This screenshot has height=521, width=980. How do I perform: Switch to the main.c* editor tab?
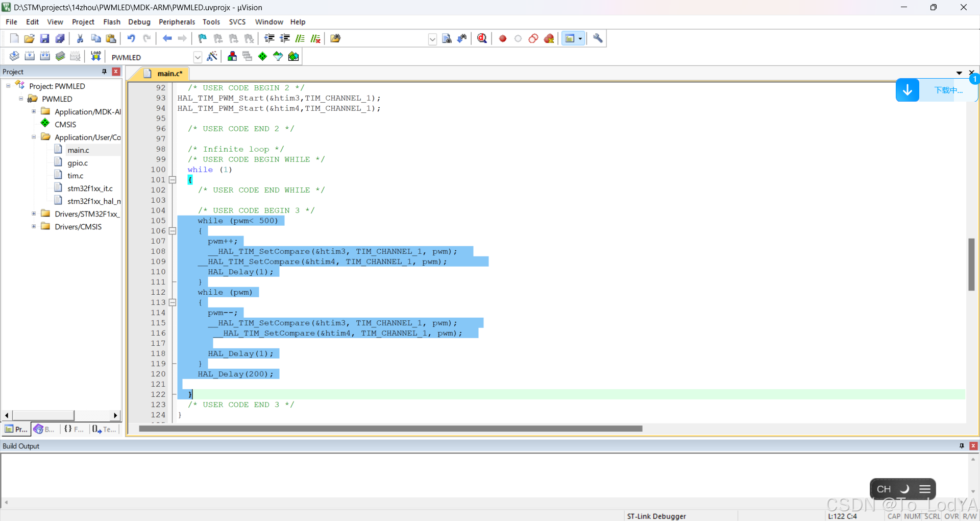(163, 74)
